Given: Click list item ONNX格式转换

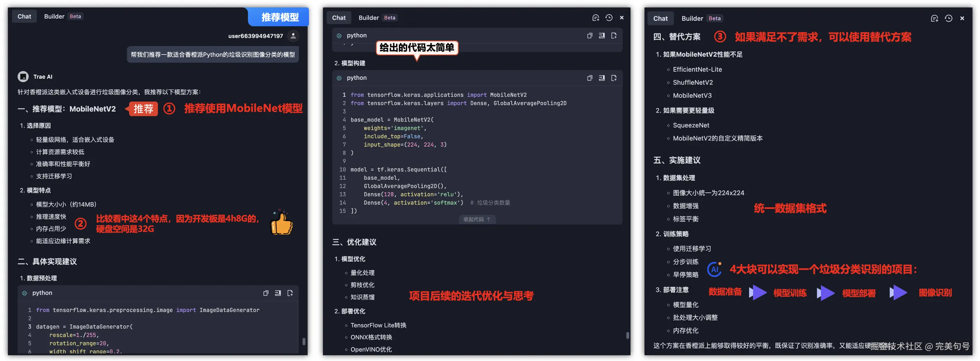Looking at the screenshot, I should click(371, 337).
